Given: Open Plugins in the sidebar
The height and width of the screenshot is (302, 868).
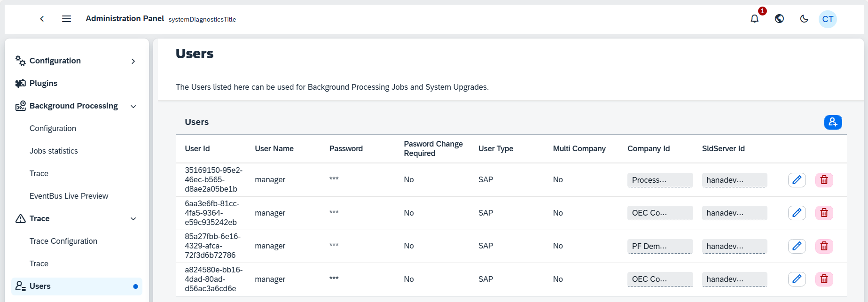Looking at the screenshot, I should pyautogui.click(x=43, y=83).
